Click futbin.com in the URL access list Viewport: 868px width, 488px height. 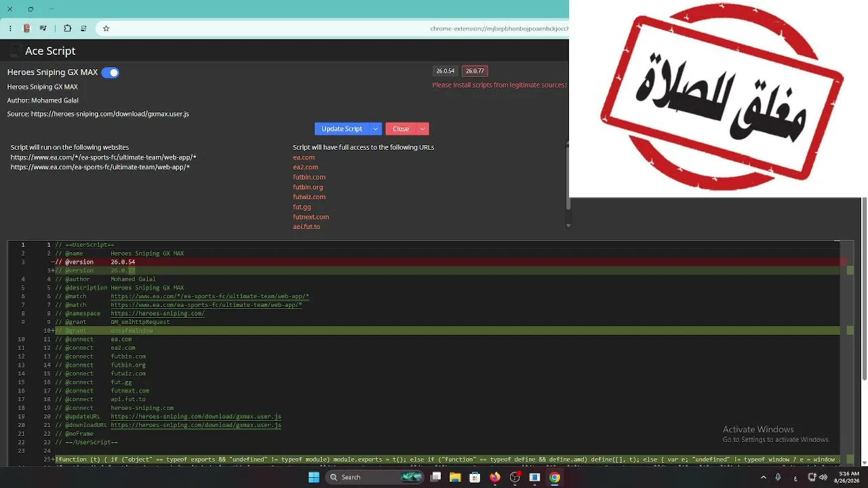[309, 177]
